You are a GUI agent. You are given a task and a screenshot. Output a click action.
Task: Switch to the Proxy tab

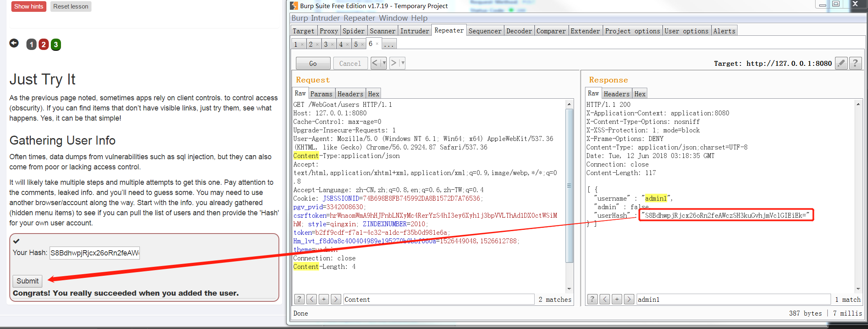[x=329, y=31]
